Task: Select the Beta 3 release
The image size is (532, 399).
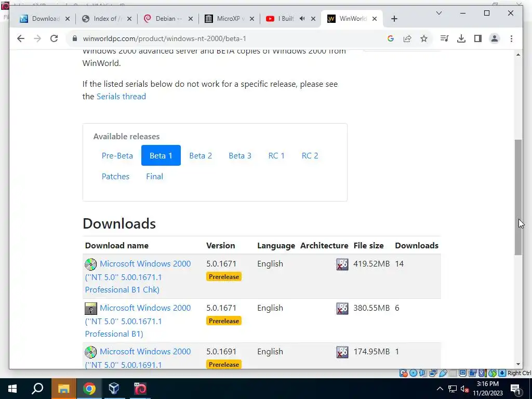Action: [x=240, y=156]
